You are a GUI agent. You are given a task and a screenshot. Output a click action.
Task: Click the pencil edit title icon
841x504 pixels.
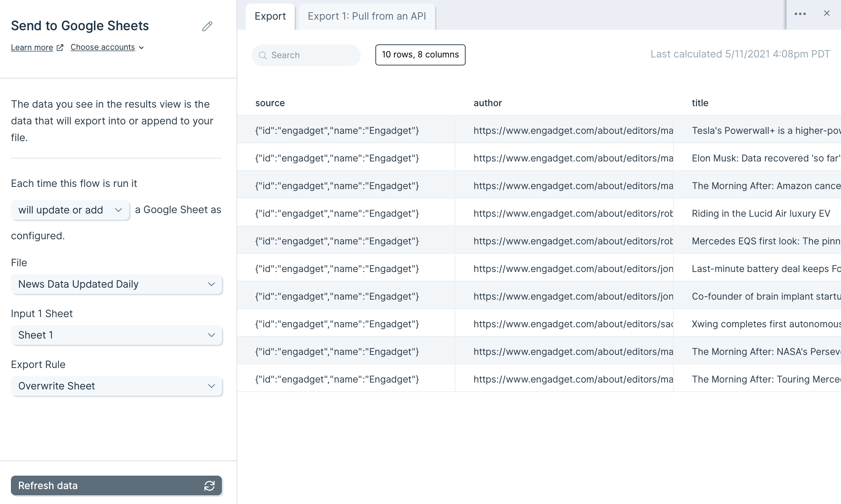pos(207,26)
